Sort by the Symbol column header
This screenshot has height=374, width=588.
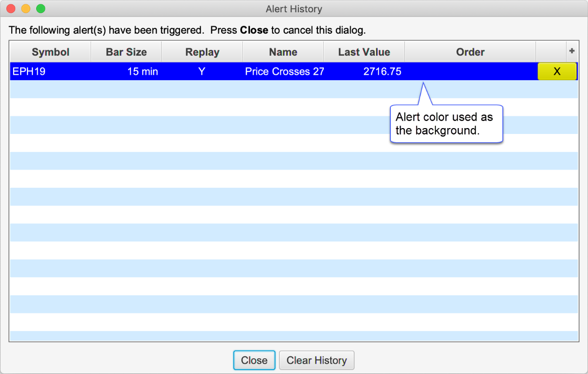(50, 52)
